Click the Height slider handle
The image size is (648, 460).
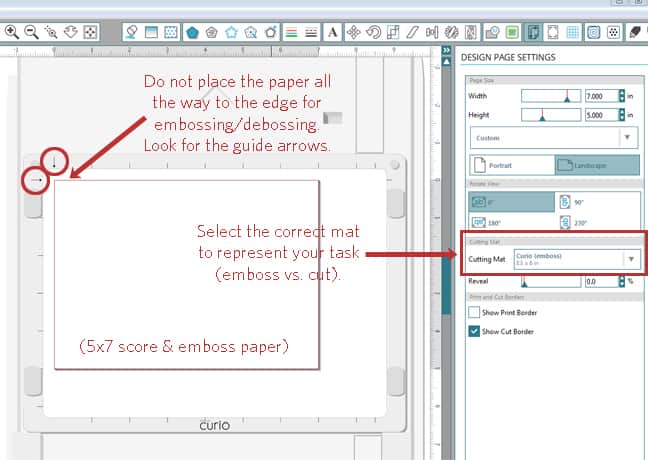pos(543,117)
